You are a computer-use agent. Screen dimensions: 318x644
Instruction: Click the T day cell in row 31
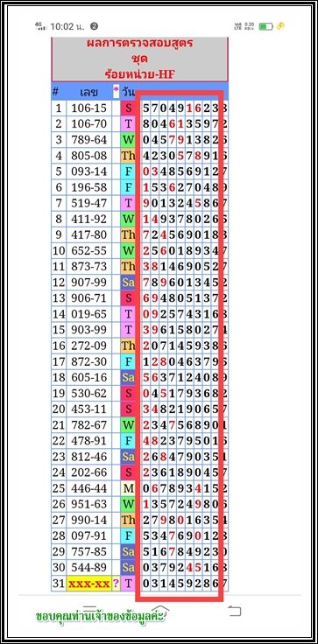(x=129, y=584)
